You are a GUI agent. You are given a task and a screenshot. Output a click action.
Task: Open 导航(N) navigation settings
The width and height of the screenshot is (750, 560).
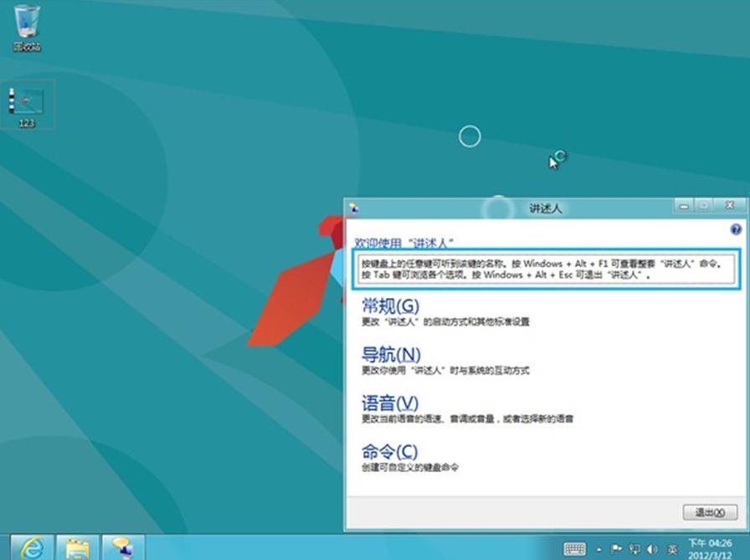391,354
